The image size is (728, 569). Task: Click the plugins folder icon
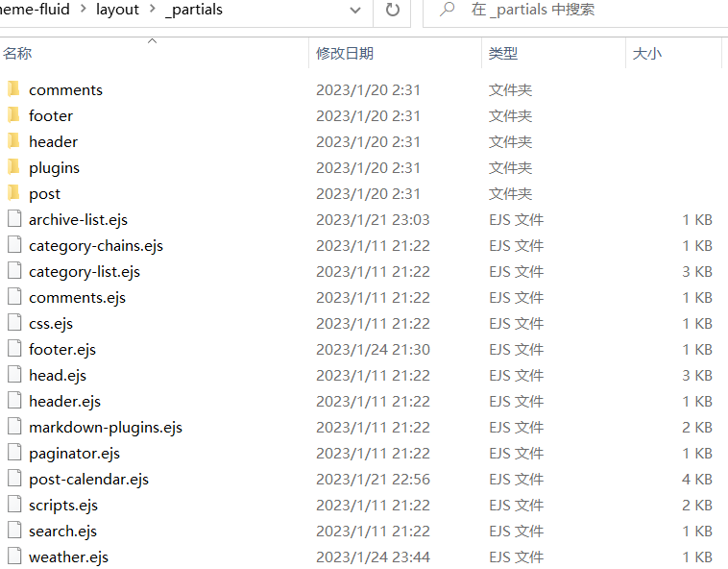click(x=13, y=167)
